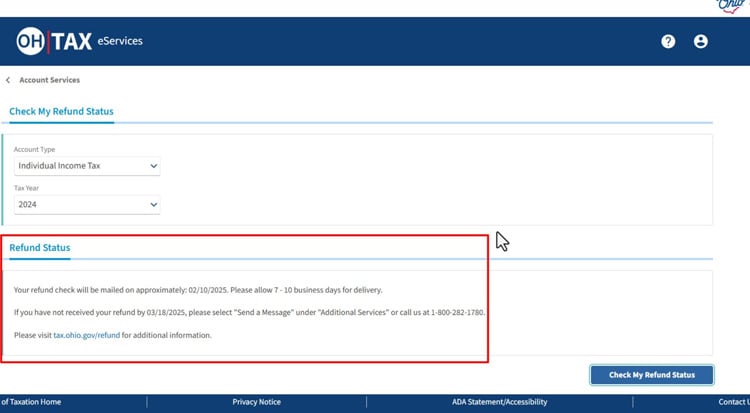Click the Contact Us footer link
The height and width of the screenshot is (413, 750).
[733, 402]
